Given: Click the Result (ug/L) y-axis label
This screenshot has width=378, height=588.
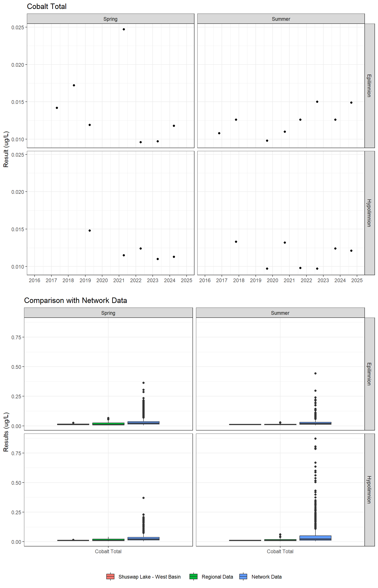Looking at the screenshot, I should tap(6, 149).
